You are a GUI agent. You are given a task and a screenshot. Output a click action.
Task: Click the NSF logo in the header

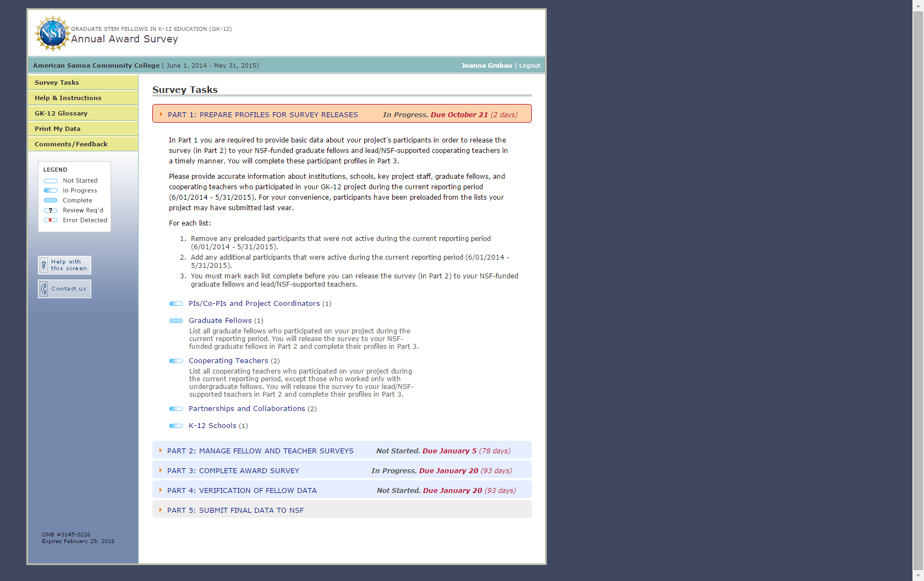(x=52, y=33)
